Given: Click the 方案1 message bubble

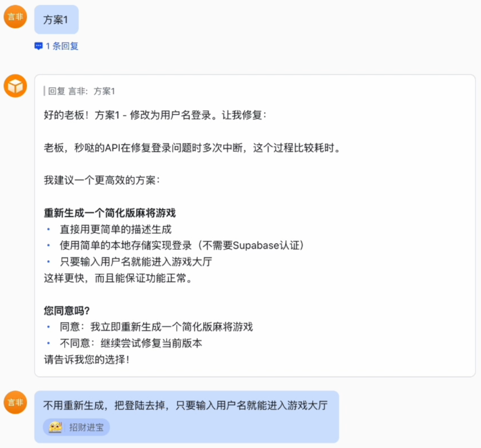Looking at the screenshot, I should tap(56, 19).
